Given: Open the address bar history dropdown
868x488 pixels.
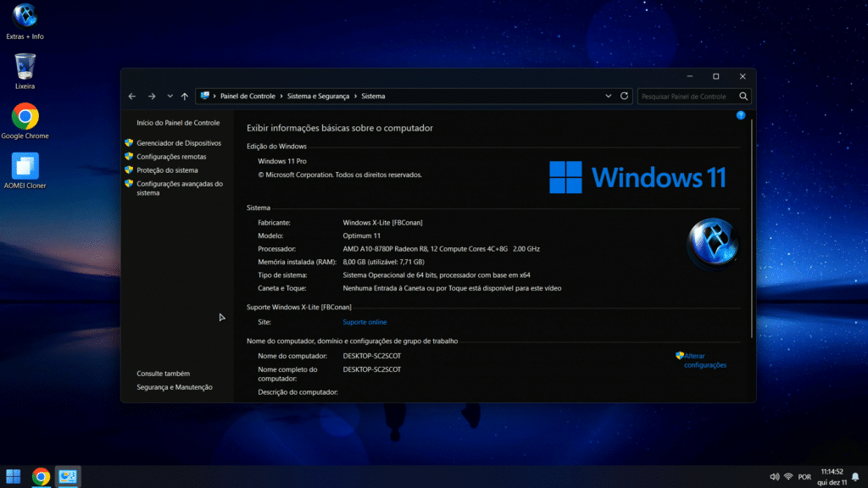Looking at the screenshot, I should pos(609,97).
